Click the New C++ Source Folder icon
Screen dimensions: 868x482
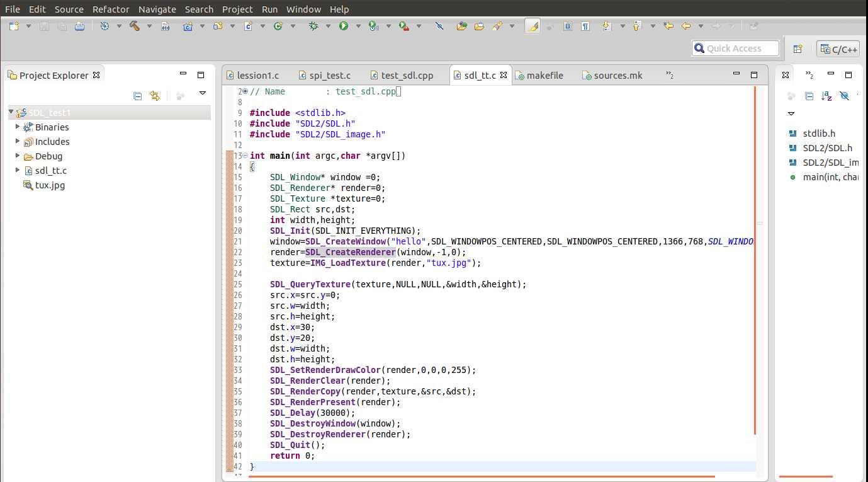[218, 26]
